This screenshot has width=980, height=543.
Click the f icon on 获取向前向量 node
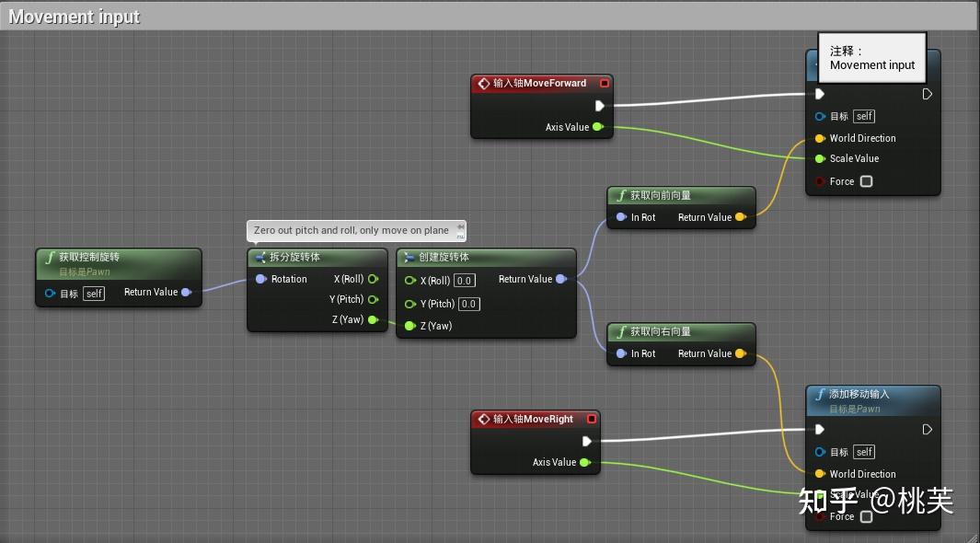623,195
